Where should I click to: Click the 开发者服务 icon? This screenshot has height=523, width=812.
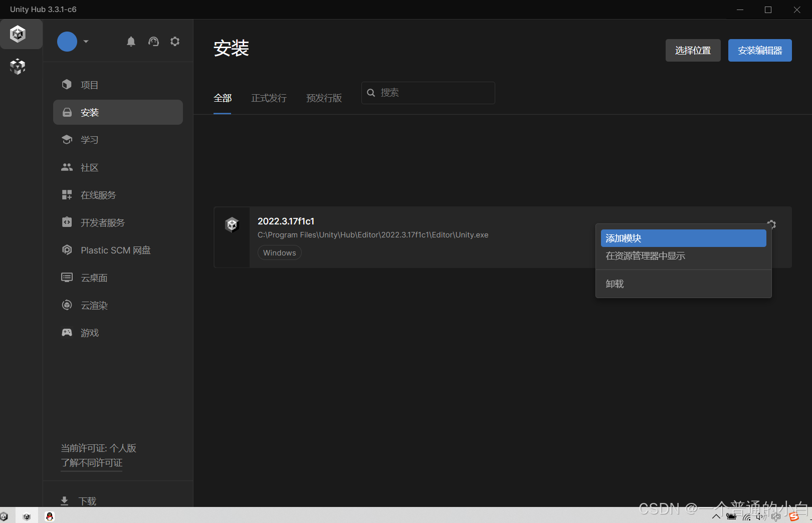pos(67,222)
